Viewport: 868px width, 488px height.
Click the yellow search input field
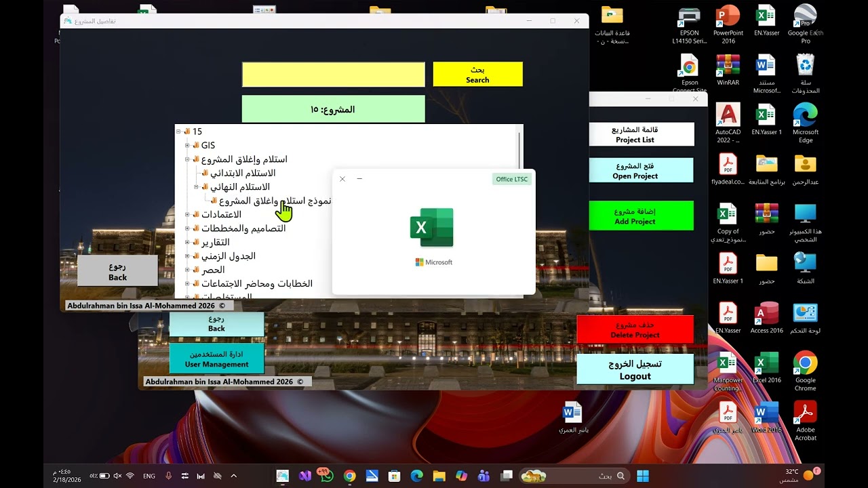tap(334, 75)
